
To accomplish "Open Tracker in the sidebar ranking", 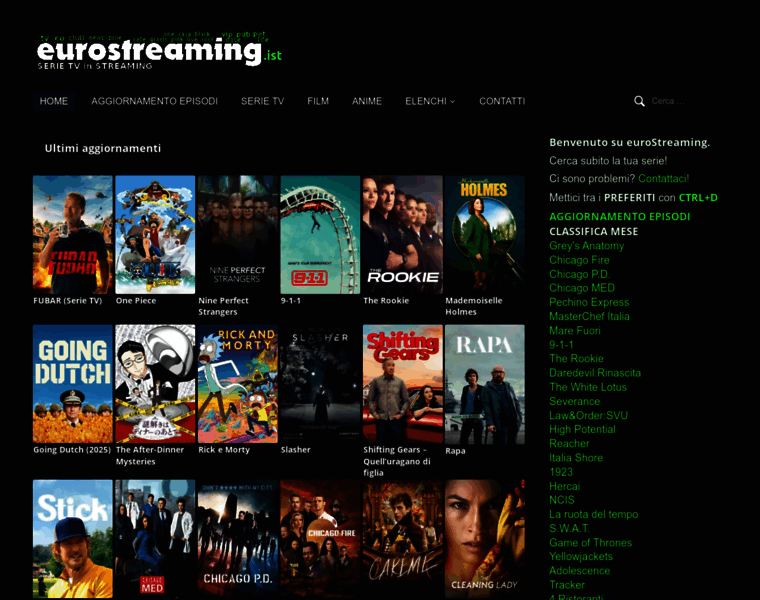I will [x=567, y=584].
